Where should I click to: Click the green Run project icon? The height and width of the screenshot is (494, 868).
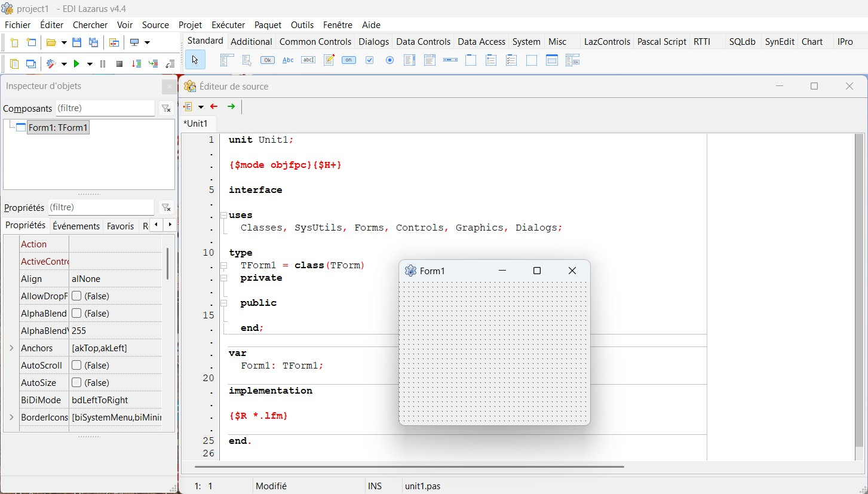(76, 64)
